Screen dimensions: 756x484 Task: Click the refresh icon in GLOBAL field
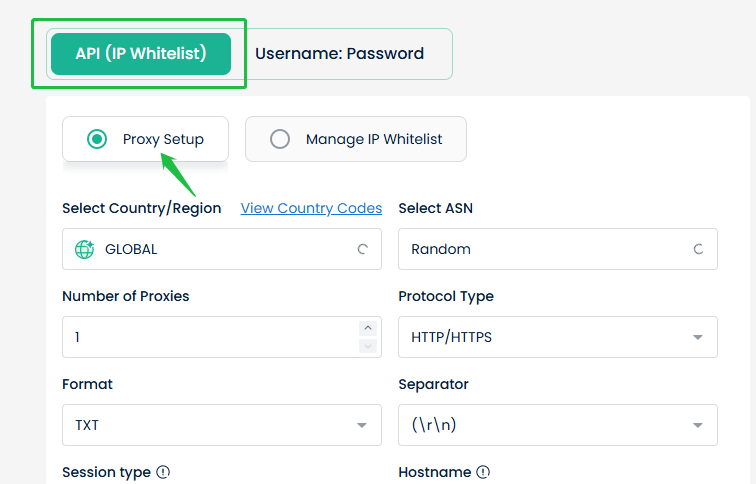[x=363, y=249]
